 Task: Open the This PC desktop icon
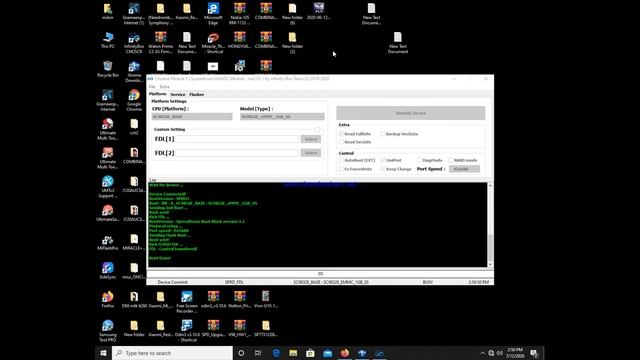click(108, 40)
